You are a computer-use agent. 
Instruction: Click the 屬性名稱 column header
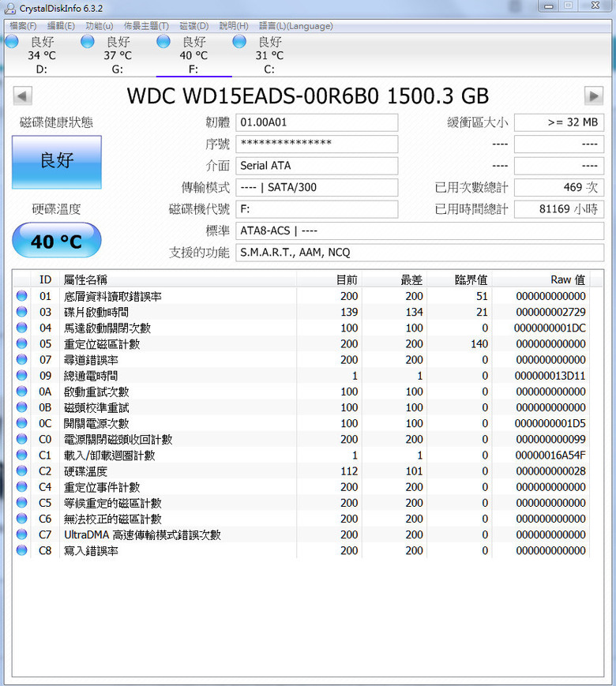click(178, 279)
